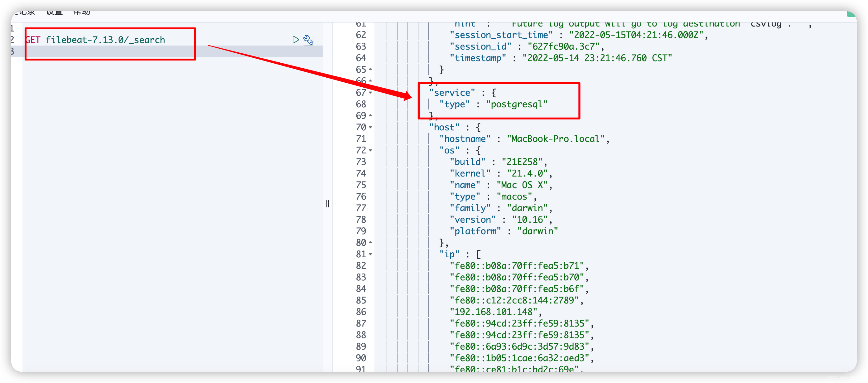This screenshot has height=383, width=868.
Task: Click the Run query (play) icon
Action: (296, 39)
